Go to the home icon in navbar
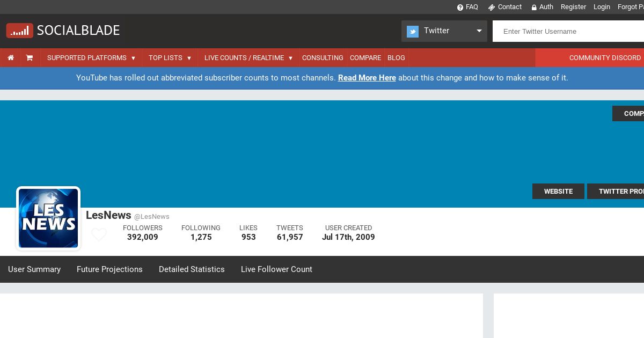644x338 pixels. point(11,58)
